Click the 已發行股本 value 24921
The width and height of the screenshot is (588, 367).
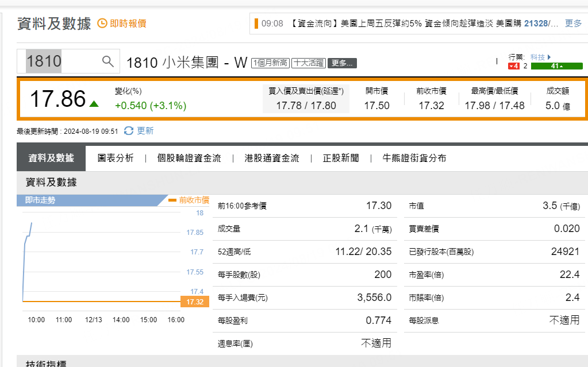tap(565, 252)
